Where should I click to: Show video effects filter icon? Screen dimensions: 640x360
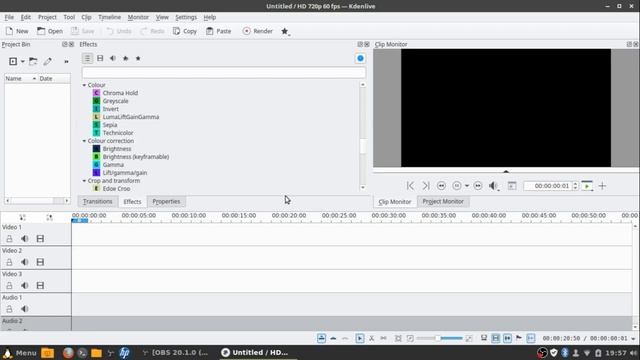(100, 58)
